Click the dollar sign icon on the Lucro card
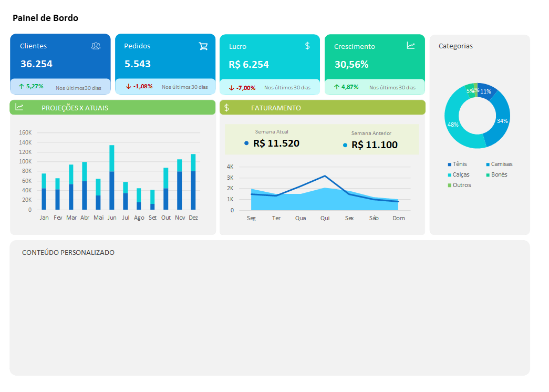The height and width of the screenshot is (392, 549). (308, 46)
